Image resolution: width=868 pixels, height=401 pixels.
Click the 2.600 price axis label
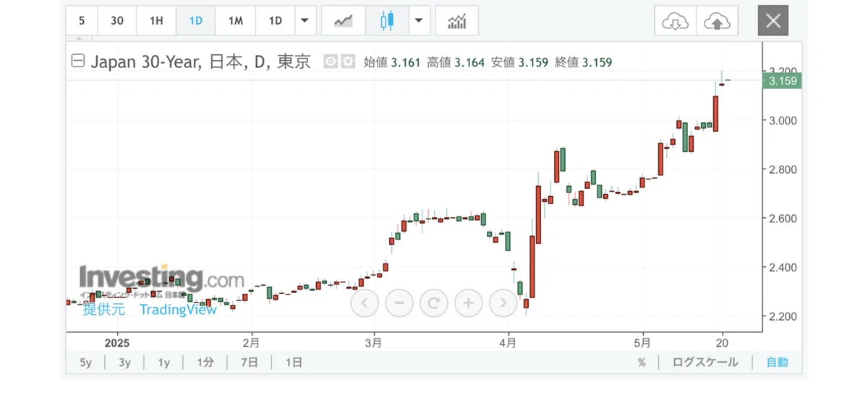783,219
